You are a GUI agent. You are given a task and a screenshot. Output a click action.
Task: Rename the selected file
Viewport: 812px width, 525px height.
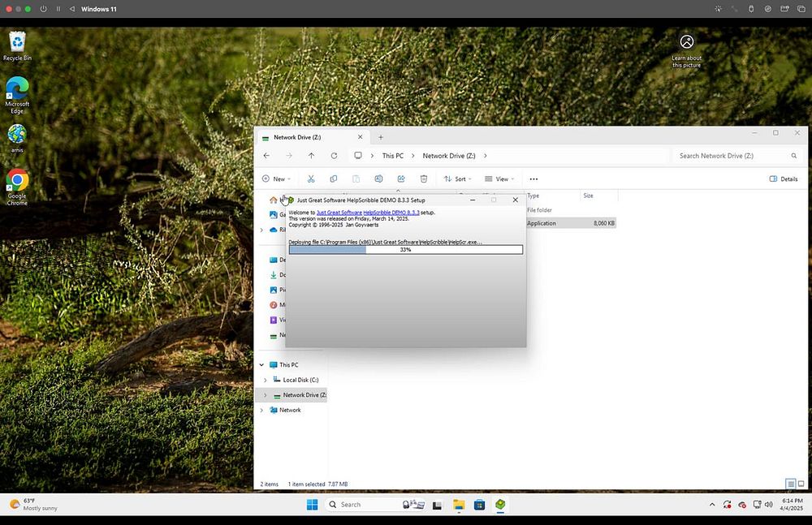pos(378,179)
